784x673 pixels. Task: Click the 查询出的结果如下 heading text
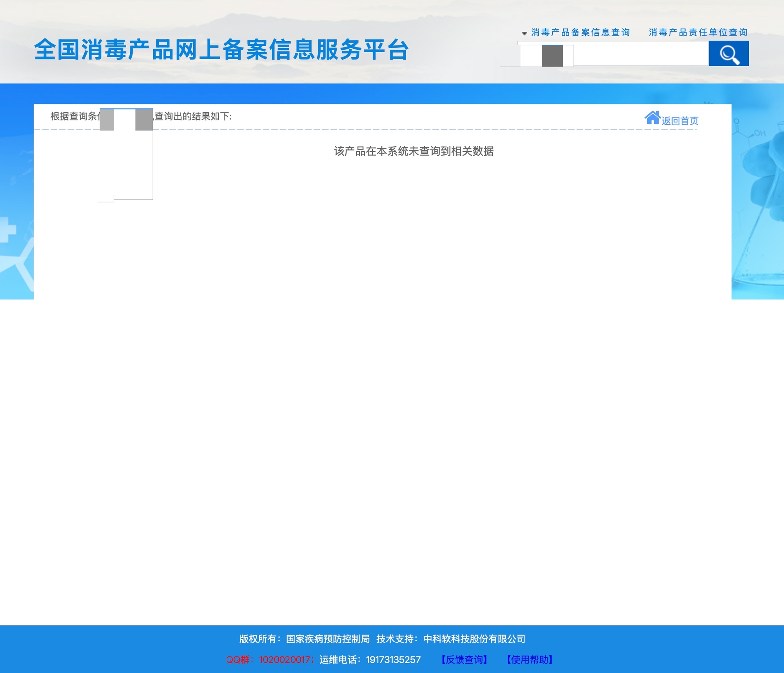(193, 116)
